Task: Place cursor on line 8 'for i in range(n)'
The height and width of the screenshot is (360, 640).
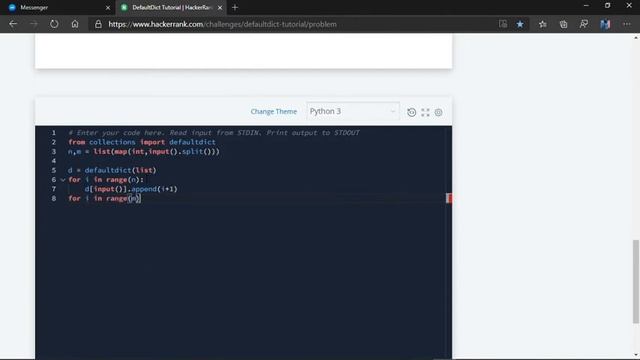Action: [104, 198]
